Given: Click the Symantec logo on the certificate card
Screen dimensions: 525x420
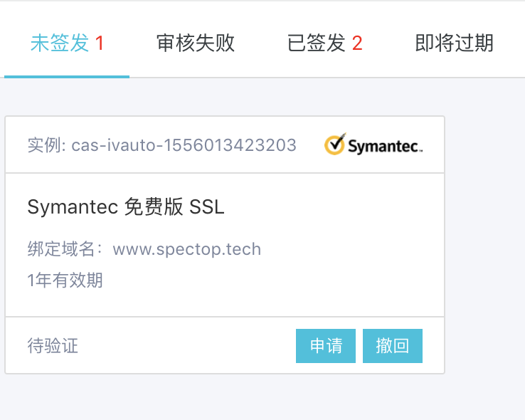Looking at the screenshot, I should [x=373, y=145].
